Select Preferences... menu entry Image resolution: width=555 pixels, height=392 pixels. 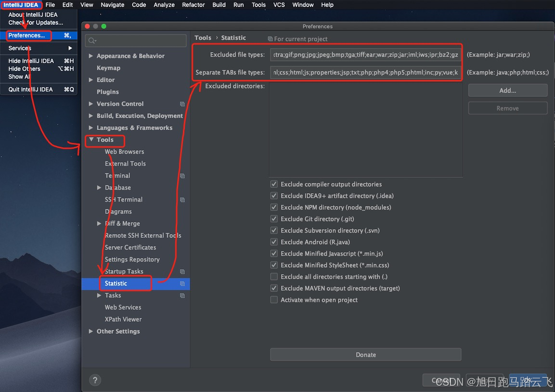pos(39,36)
